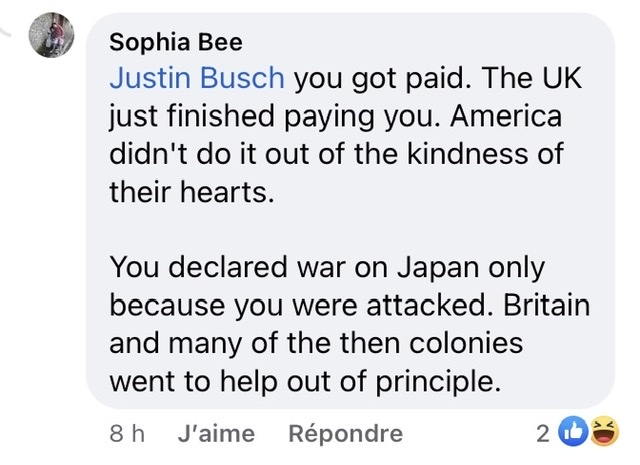Screen dimensions: 640x465
Task: View the reaction count of 2
Action: tap(543, 434)
